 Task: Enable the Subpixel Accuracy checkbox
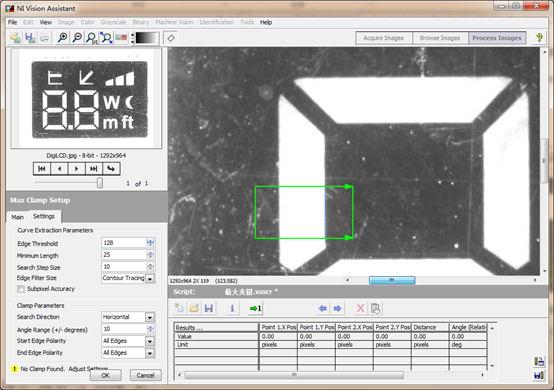tap(21, 289)
